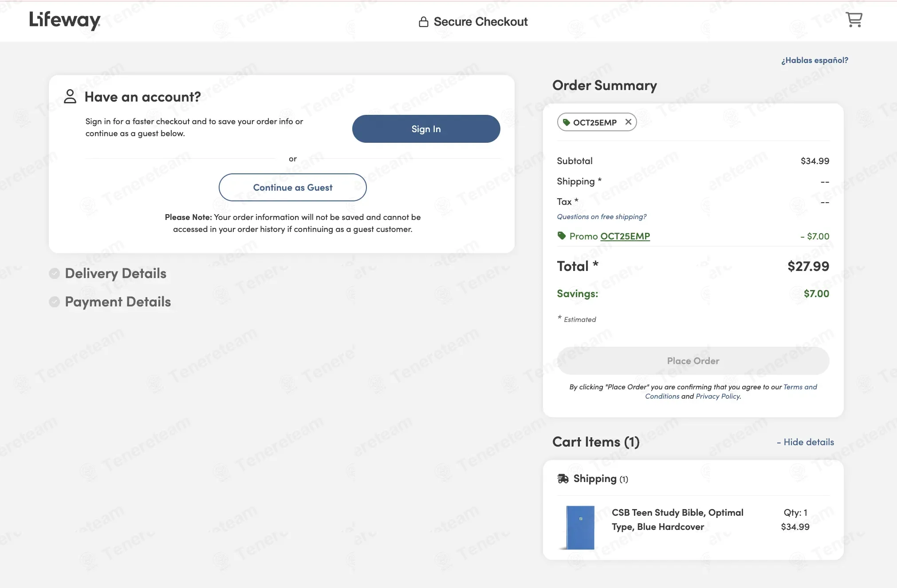Click the Lifeway logo
897x588 pixels.
[x=65, y=20]
